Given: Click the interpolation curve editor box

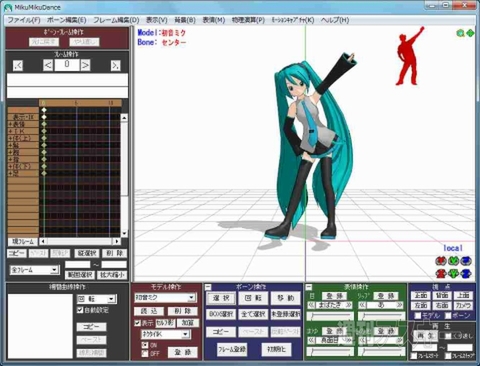Looking at the screenshot, I should point(40,327).
